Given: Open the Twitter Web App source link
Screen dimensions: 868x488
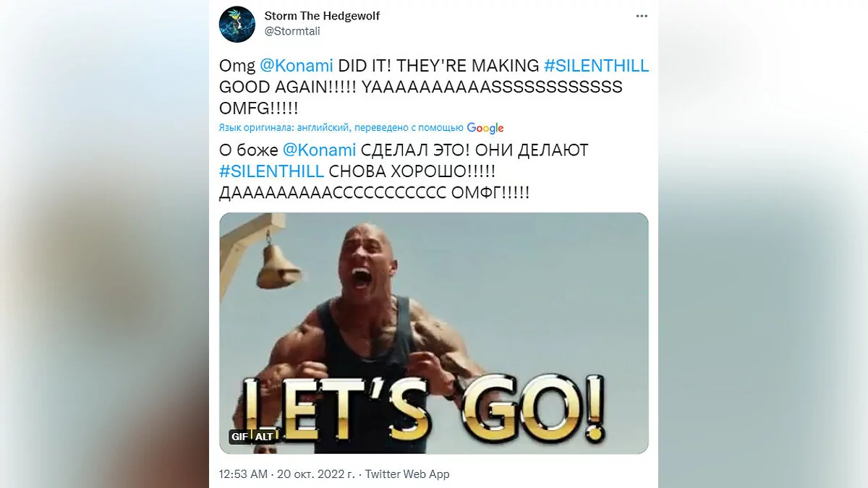Looking at the screenshot, I should [x=407, y=474].
